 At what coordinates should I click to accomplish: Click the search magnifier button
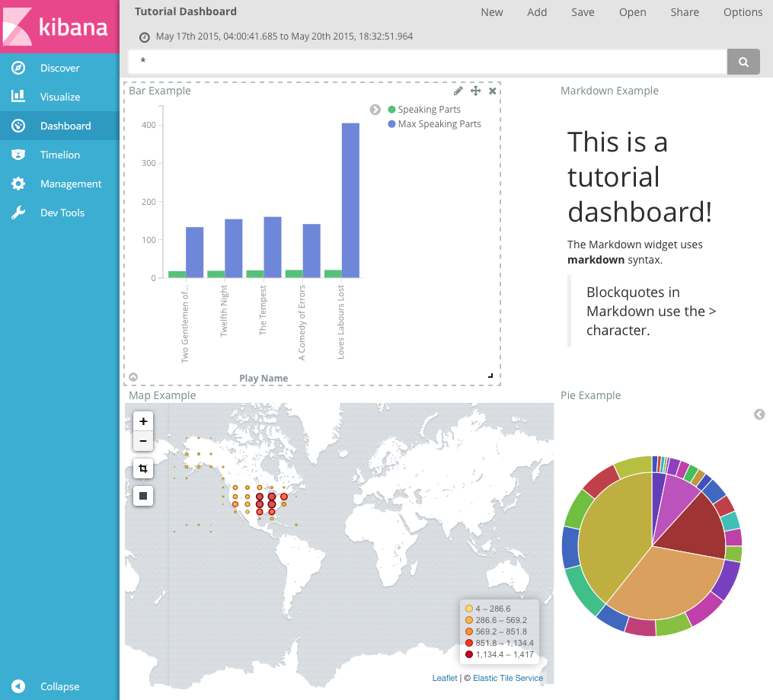click(x=743, y=62)
